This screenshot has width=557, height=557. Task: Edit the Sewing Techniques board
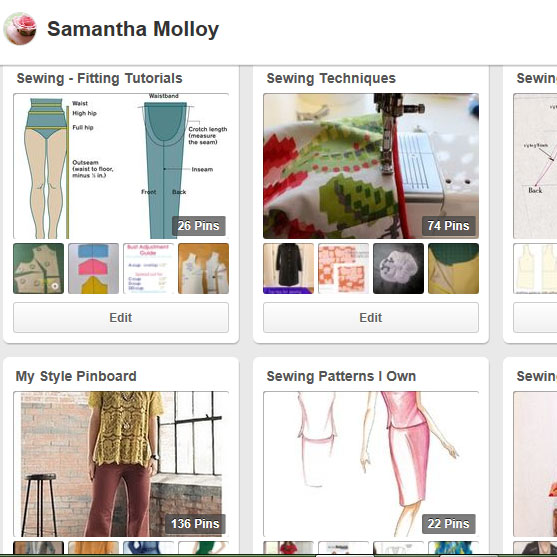(371, 318)
